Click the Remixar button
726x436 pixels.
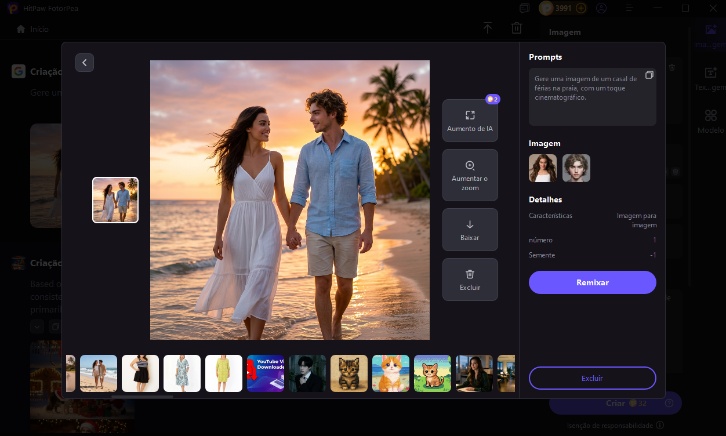pyautogui.click(x=592, y=283)
